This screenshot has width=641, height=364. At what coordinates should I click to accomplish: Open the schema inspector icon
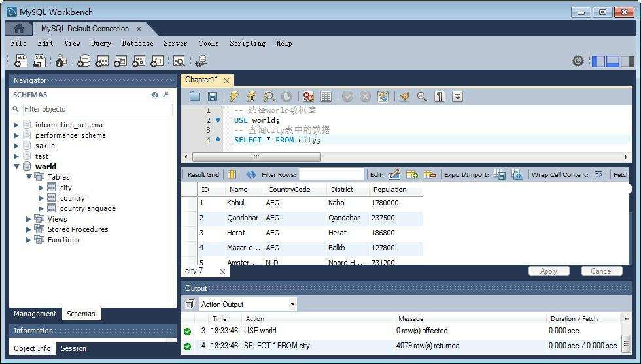pos(61,61)
